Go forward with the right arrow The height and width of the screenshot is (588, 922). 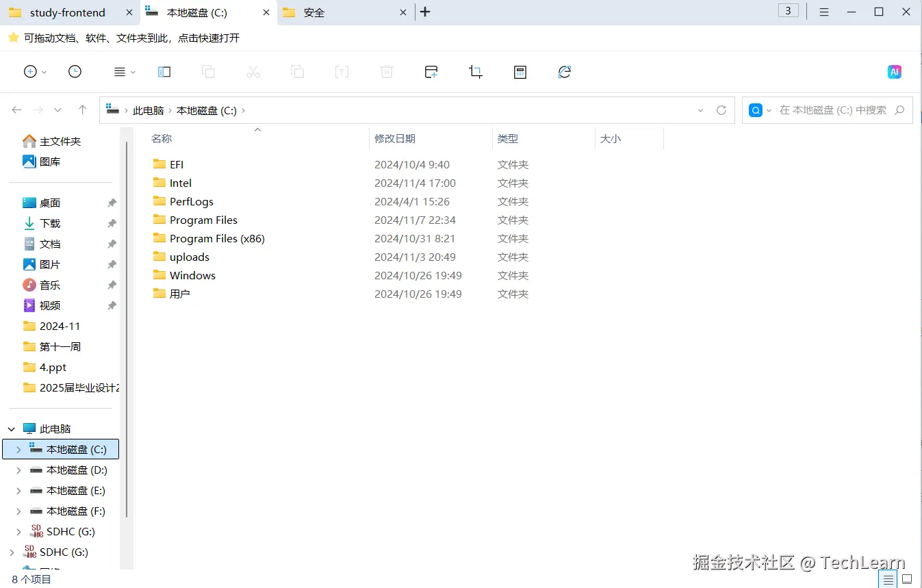38,110
